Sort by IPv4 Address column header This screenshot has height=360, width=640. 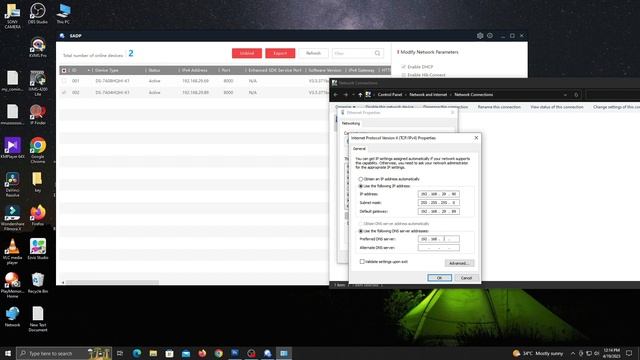click(x=195, y=71)
